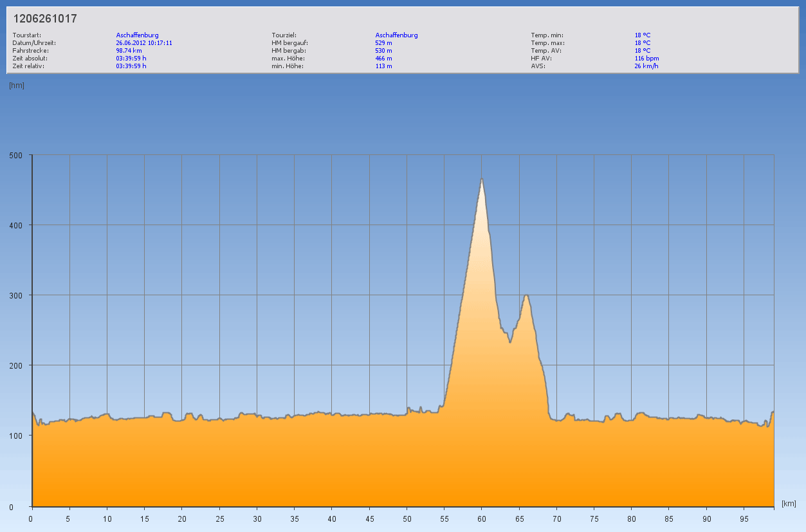
Task: Select the max. Höhe value 466 m
Action: [x=383, y=58]
